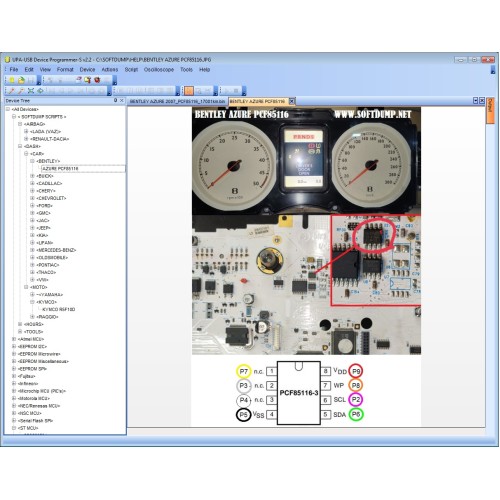Expand the <MERCEDES-BENZ> tree node
500x500 pixels.
(32, 250)
